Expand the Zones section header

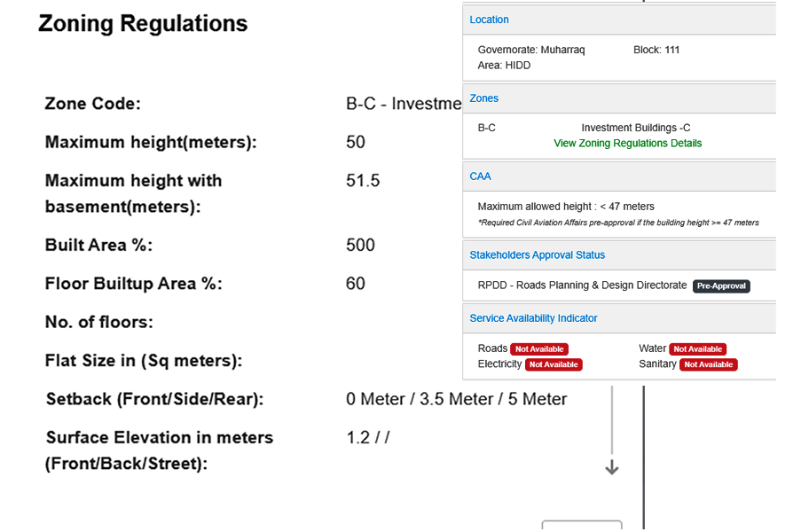[483, 98]
